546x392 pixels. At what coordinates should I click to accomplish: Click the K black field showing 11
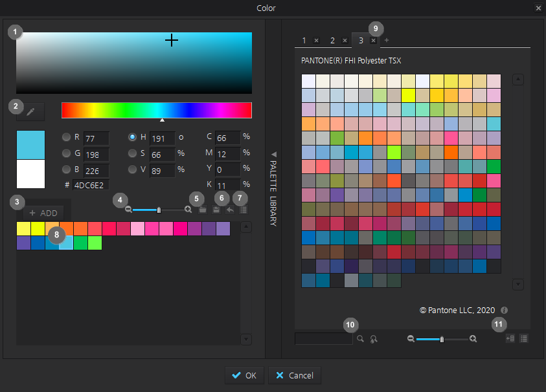tap(228, 185)
